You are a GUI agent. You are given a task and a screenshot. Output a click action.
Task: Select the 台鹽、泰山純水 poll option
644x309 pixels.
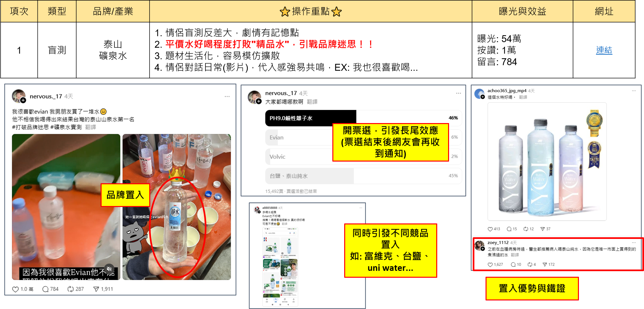[364, 176]
